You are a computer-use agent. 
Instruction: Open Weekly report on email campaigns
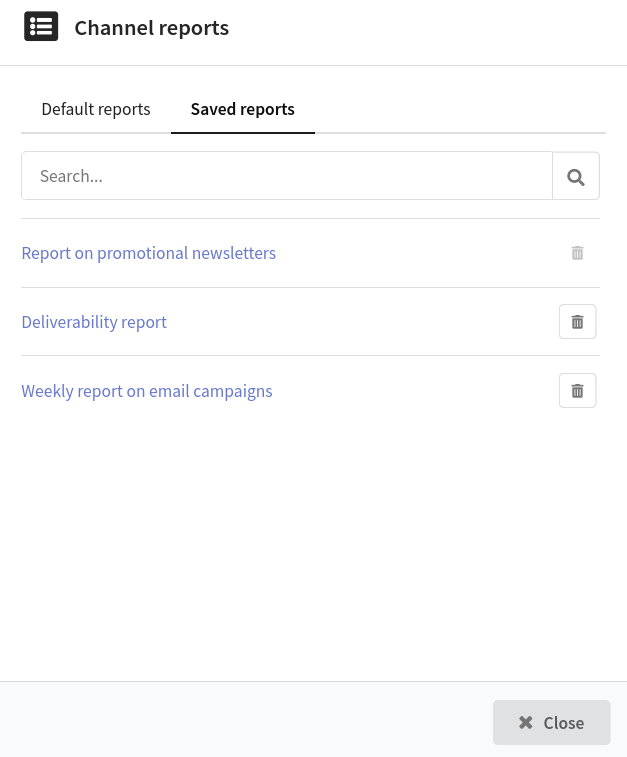coord(147,391)
